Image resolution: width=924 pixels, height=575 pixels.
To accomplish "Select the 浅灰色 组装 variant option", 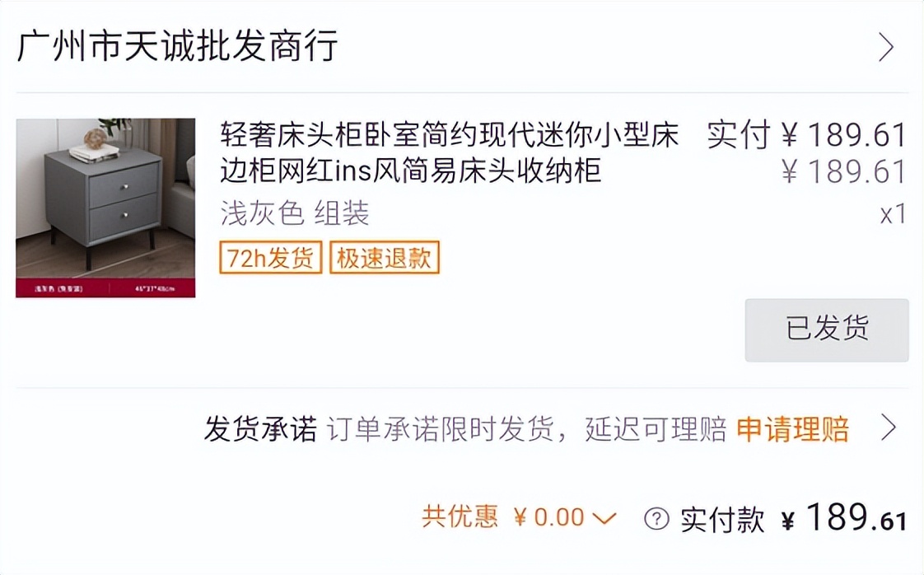I will [x=295, y=214].
